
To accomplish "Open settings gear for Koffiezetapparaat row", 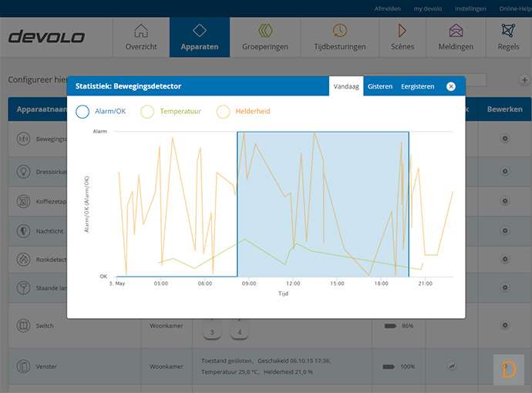I will tap(505, 201).
